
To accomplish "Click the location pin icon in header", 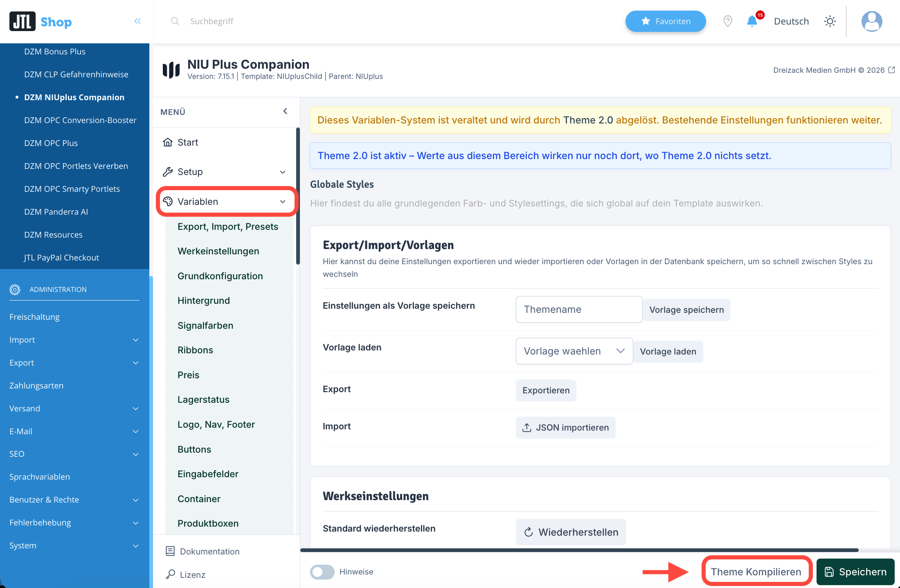I will coord(727,21).
